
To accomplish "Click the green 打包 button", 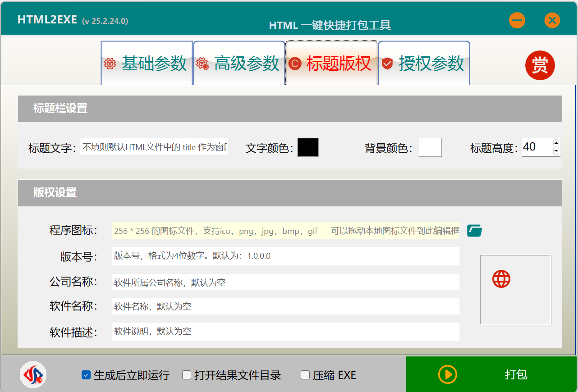I will coord(491,374).
